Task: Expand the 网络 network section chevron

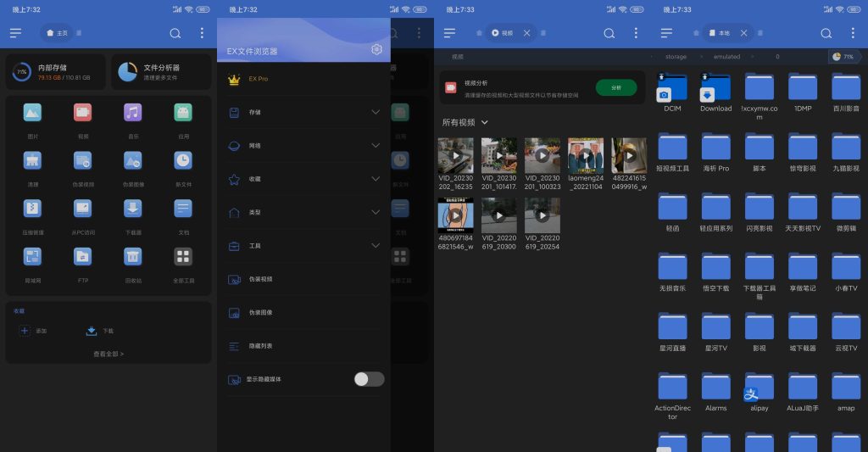Action: [x=376, y=146]
